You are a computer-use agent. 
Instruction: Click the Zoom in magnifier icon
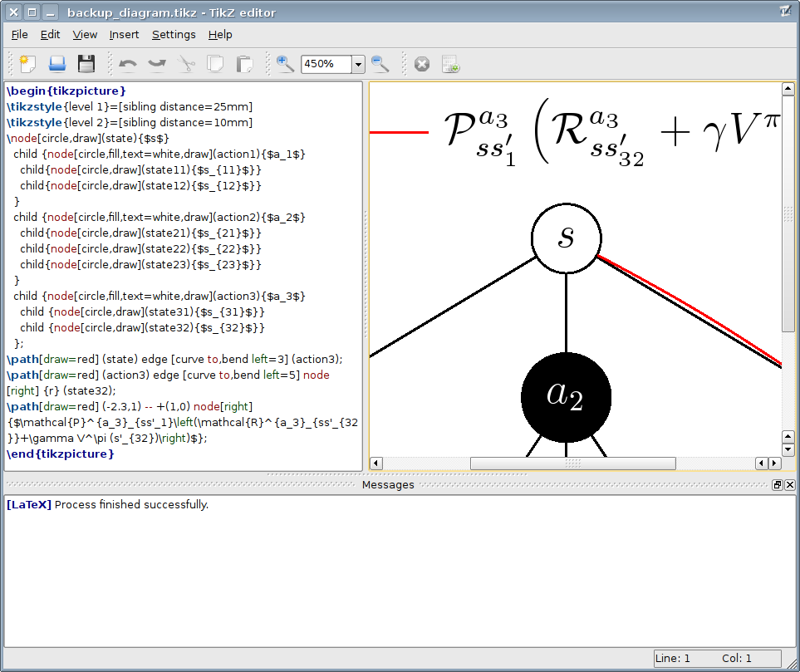pyautogui.click(x=285, y=64)
